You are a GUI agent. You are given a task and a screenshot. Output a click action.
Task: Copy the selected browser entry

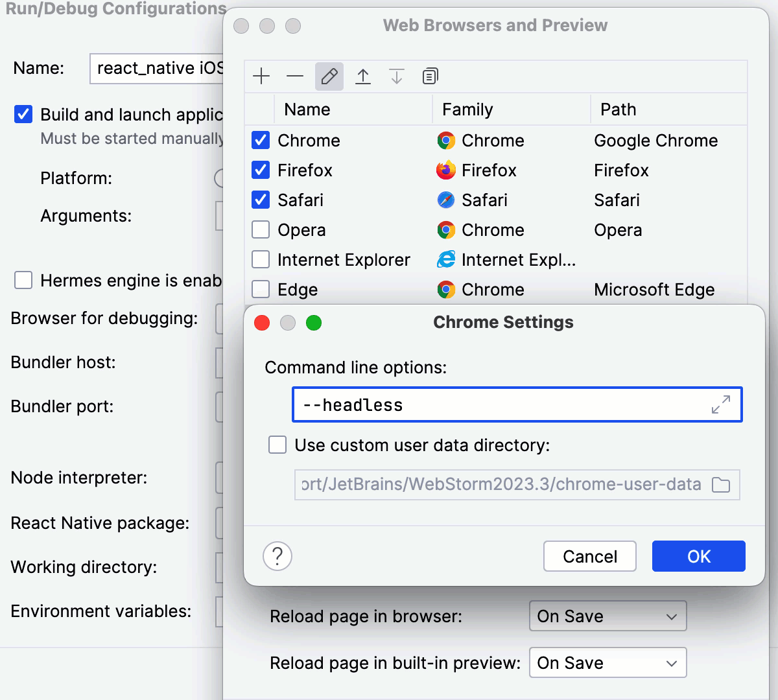pyautogui.click(x=430, y=76)
